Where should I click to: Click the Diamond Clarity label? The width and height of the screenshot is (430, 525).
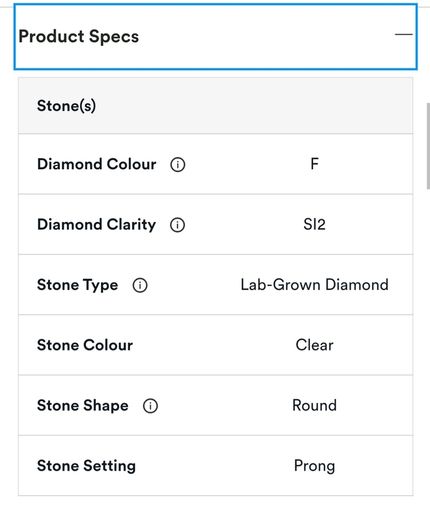(96, 224)
